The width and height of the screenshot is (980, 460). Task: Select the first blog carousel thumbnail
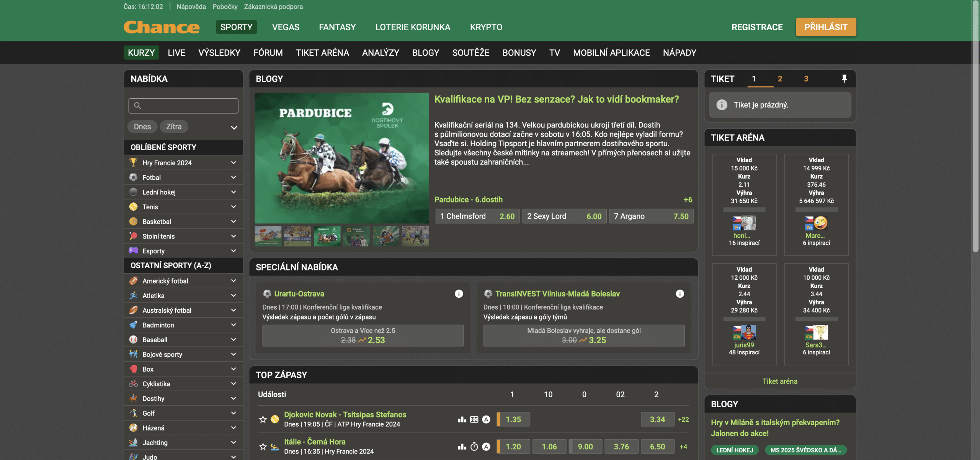pos(268,236)
